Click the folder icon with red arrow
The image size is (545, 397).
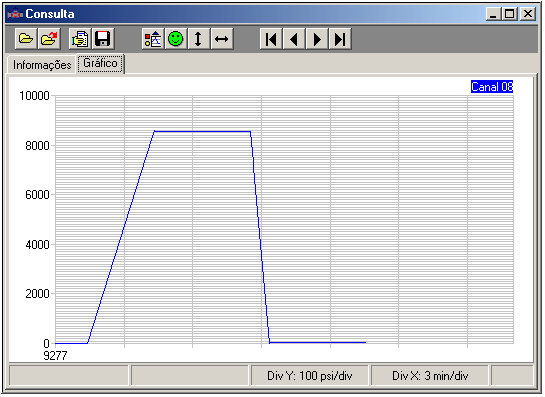49,39
